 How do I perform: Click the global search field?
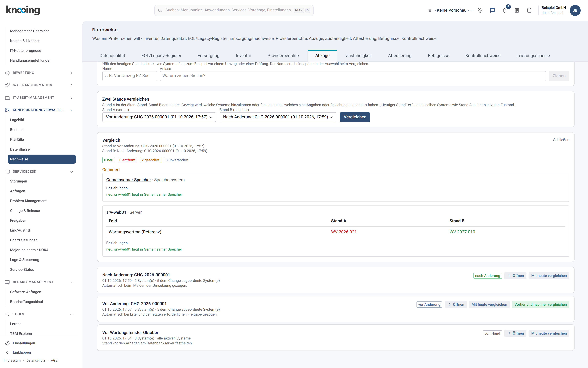pyautogui.click(x=234, y=10)
